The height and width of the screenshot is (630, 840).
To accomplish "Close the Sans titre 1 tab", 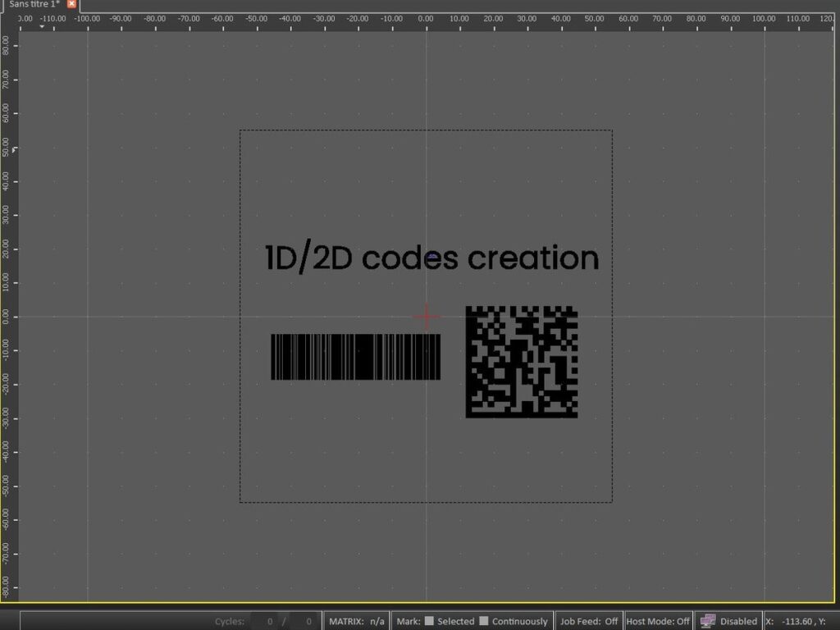I will (x=71, y=4).
